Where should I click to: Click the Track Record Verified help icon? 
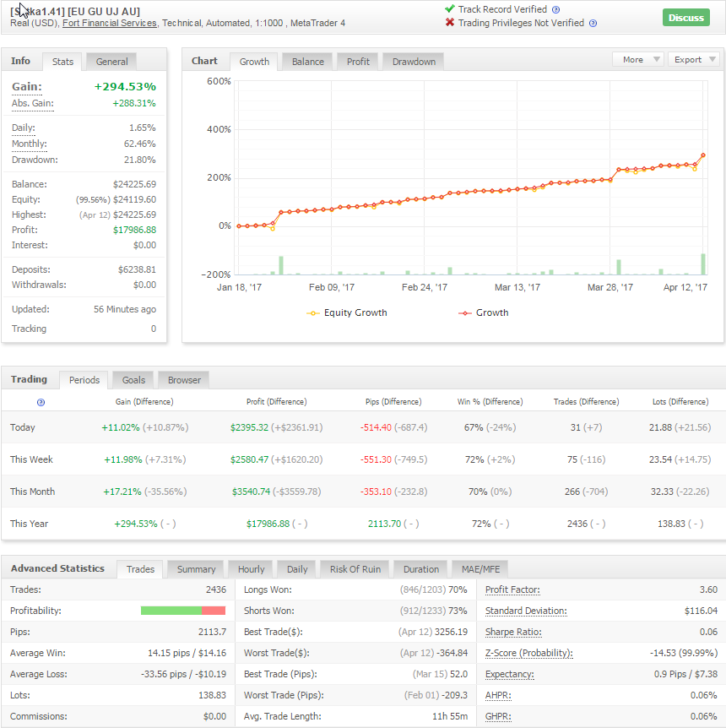pyautogui.click(x=555, y=10)
